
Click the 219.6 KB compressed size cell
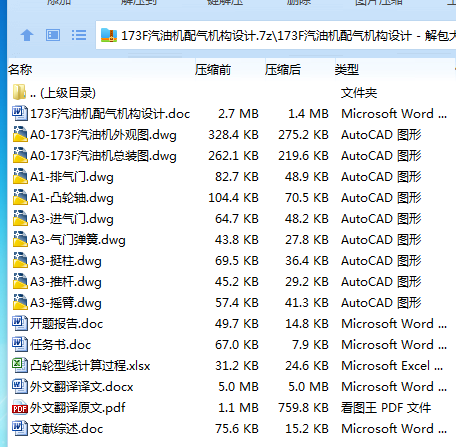point(303,156)
